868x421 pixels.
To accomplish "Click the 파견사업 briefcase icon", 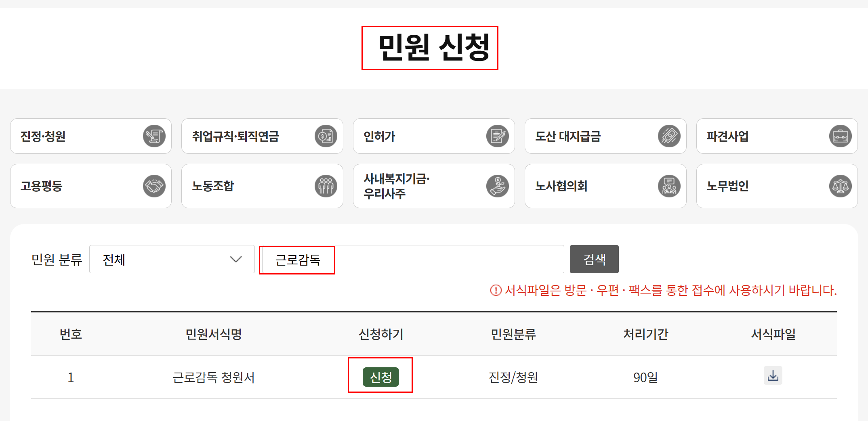I will [x=840, y=136].
